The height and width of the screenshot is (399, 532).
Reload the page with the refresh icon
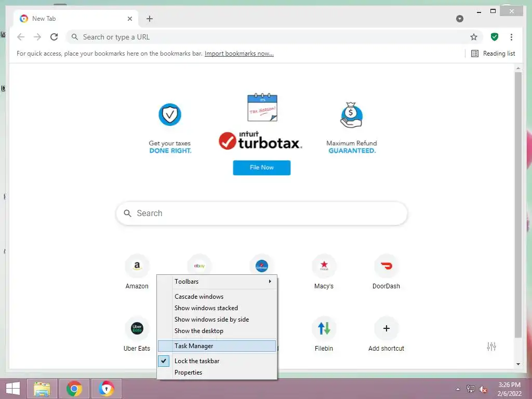pyautogui.click(x=54, y=37)
